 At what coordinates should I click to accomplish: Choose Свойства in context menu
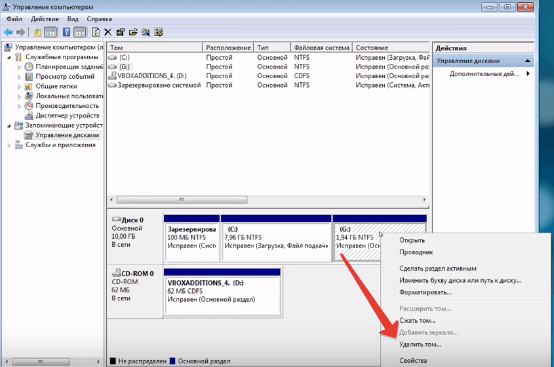(413, 361)
